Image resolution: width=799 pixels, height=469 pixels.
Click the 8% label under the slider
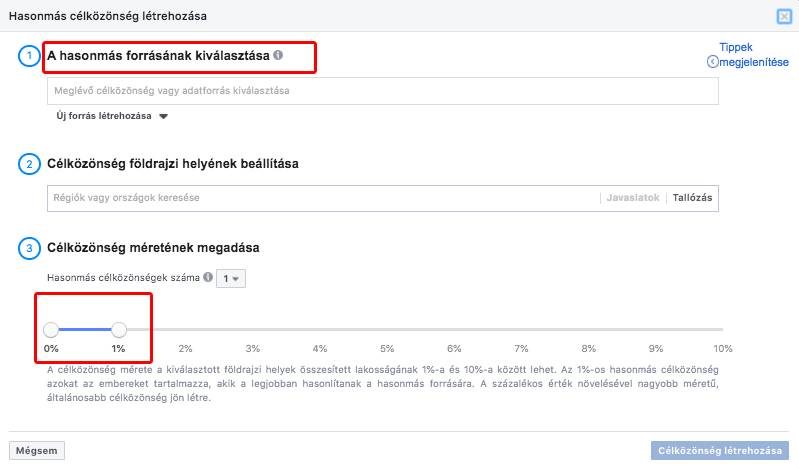tap(589, 349)
